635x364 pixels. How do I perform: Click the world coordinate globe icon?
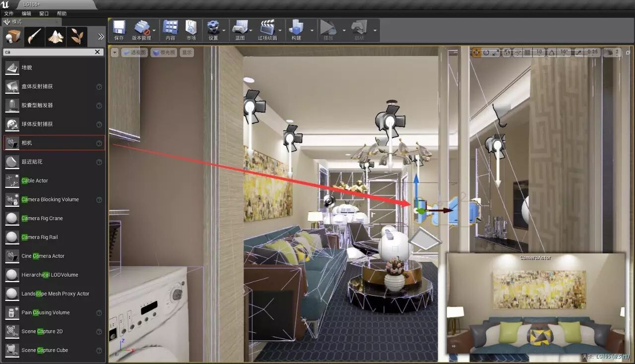(507, 52)
